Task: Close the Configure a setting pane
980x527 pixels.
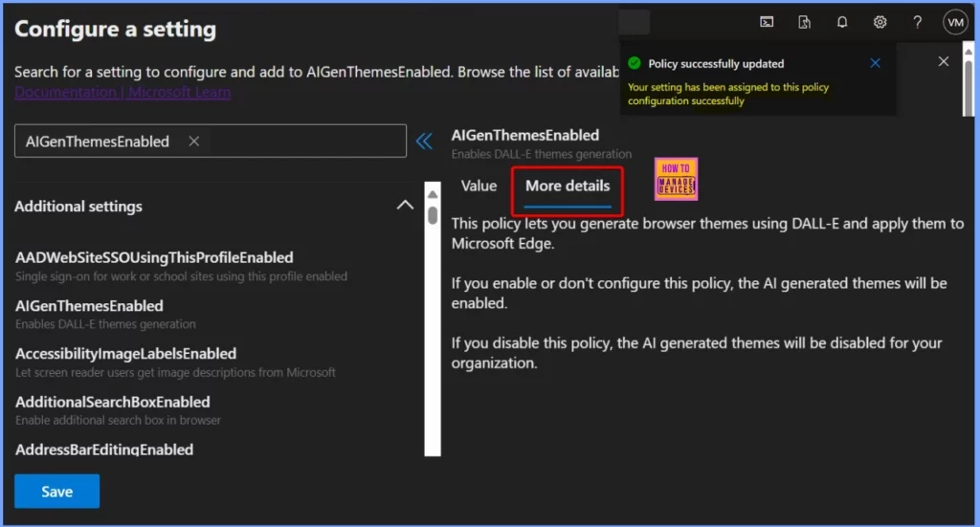Action: (943, 61)
